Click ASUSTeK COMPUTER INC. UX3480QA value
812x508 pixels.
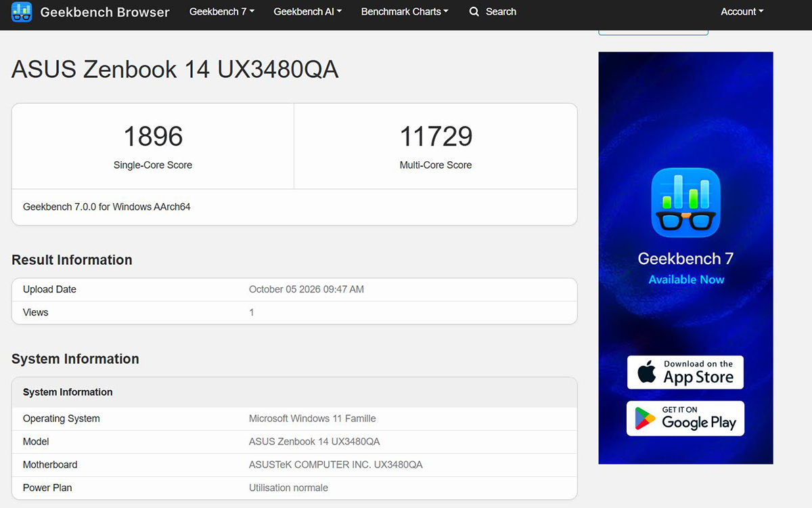[336, 465]
